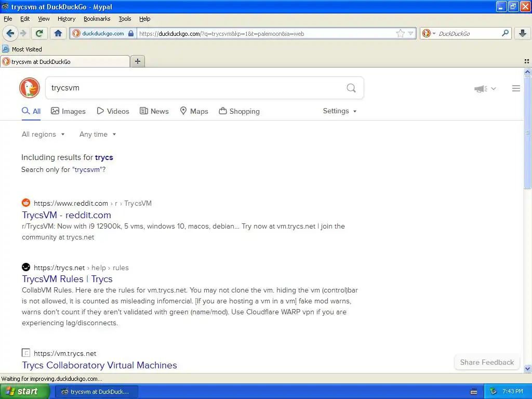Click the system tray network icon
The height and width of the screenshot is (399, 532).
[493, 391]
